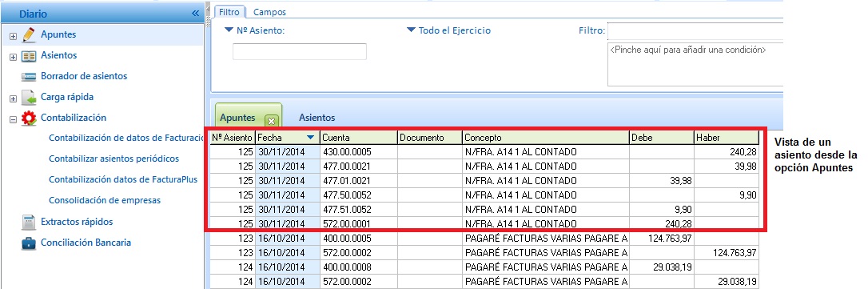Screen dimensions: 868x289
Task: Select cell with account 477.00.0021
Action: 359,167
